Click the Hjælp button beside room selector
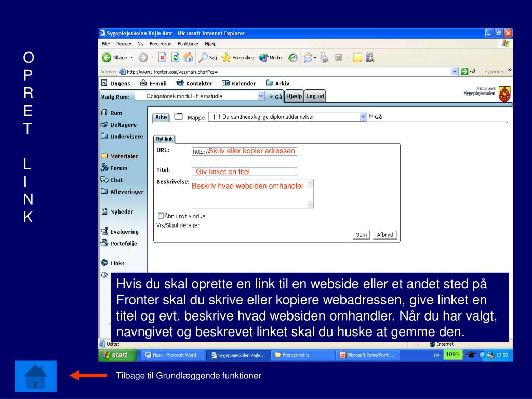This screenshot has height=399, width=532. [x=294, y=96]
